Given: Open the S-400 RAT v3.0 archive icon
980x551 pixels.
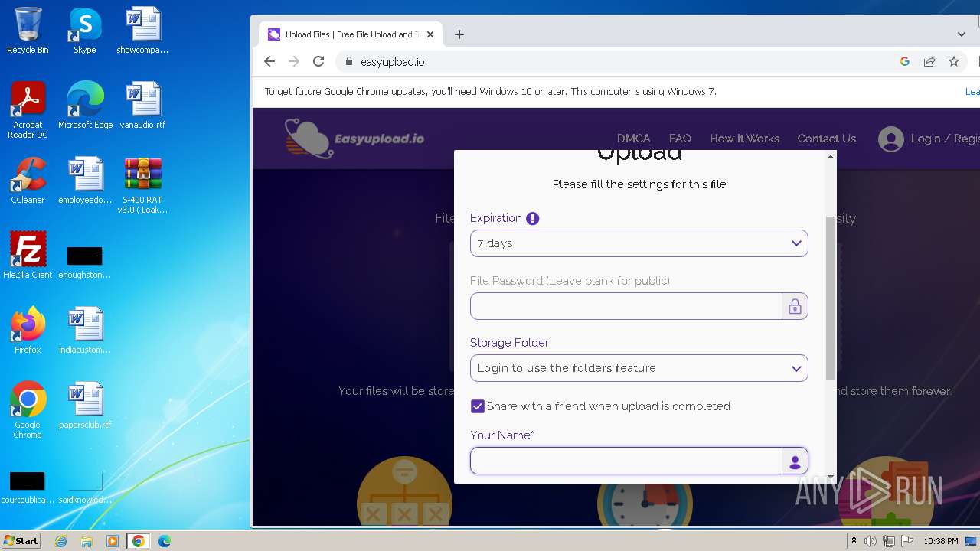Looking at the screenshot, I should 142,184.
